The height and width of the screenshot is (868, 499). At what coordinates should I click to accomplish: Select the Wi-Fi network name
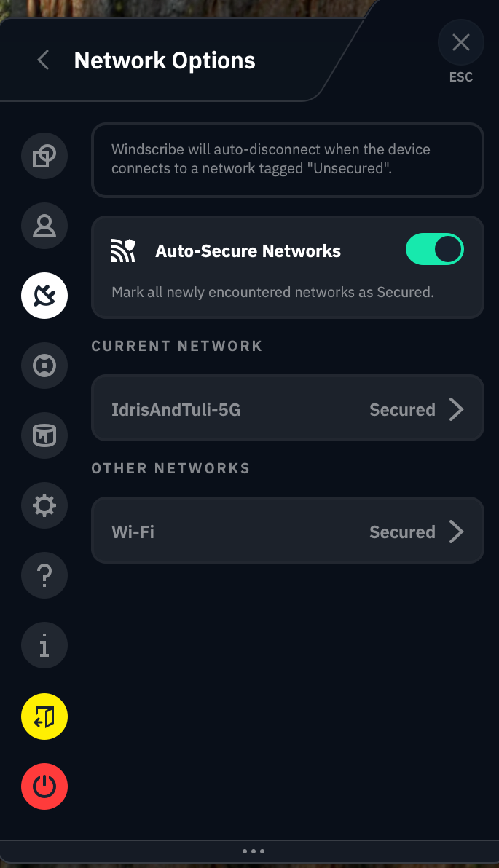133,532
